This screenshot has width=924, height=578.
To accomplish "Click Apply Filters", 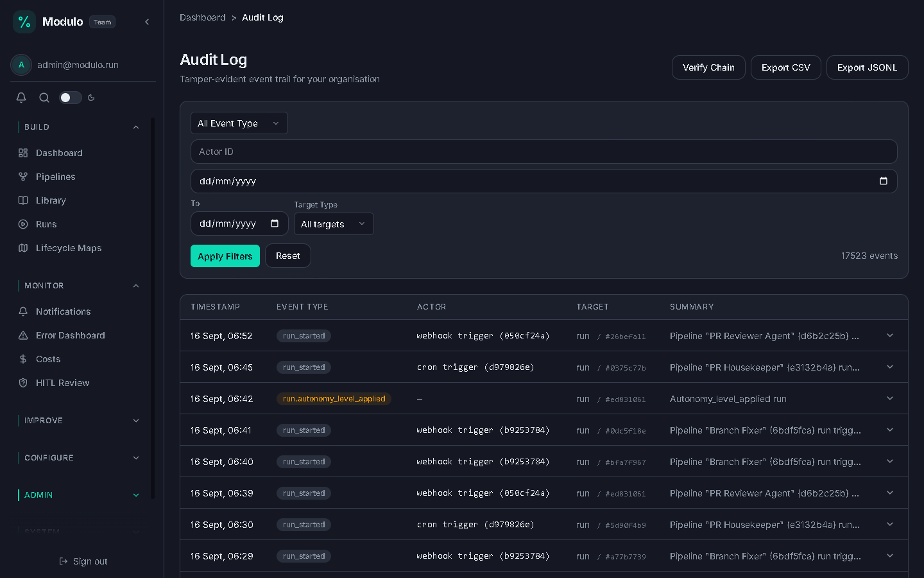I will (225, 256).
